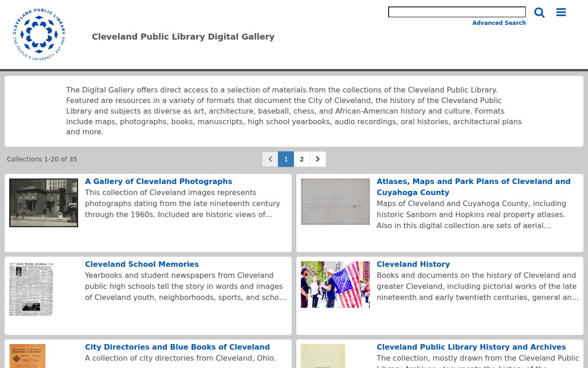Open Cleveland Public Library History and Archives
Screen dimensions: 588x368
pyautogui.click(x=471, y=347)
